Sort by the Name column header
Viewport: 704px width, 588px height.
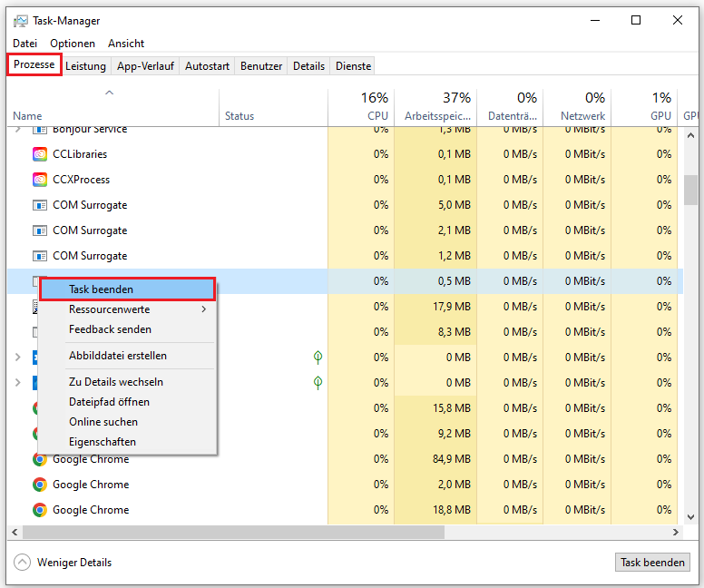tap(112, 108)
